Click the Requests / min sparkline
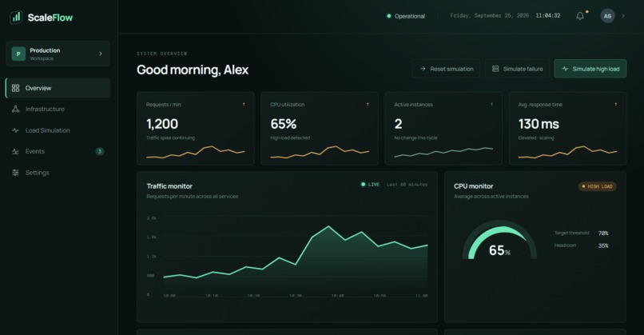The width and height of the screenshot is (644, 335). coord(196,152)
